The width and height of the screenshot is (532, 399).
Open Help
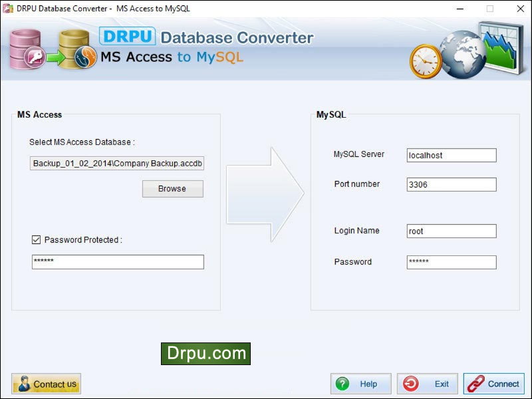pos(361,384)
